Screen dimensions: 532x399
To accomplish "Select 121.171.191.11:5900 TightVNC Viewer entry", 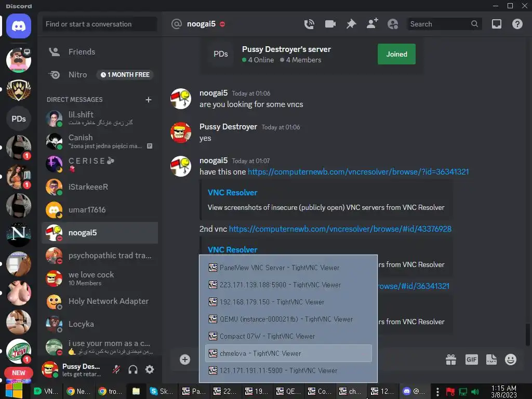I will pyautogui.click(x=288, y=370).
